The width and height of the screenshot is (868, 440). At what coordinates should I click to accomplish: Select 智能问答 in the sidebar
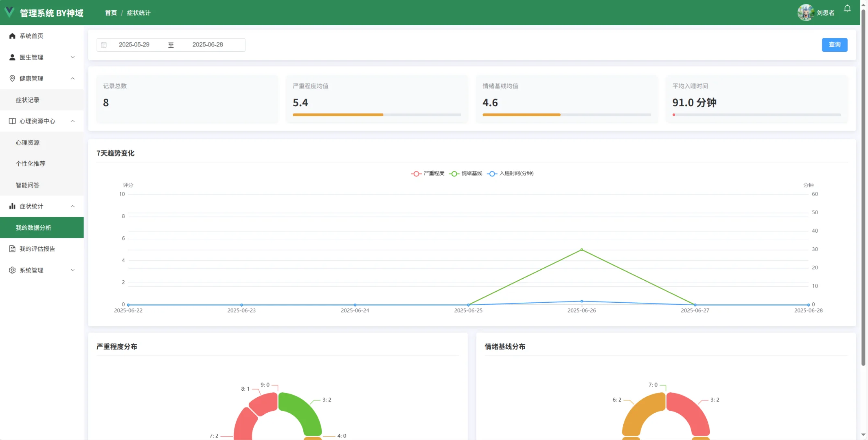coord(27,185)
